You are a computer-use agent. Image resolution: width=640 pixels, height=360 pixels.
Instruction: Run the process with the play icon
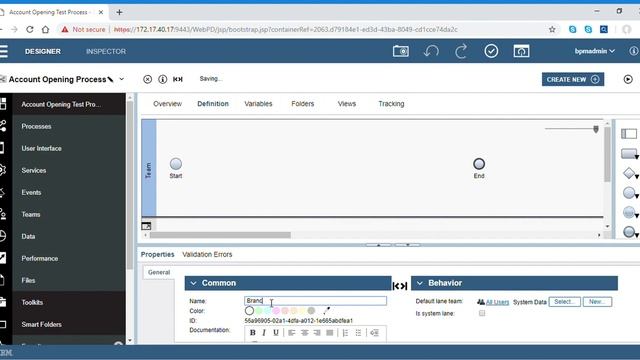(x=628, y=79)
